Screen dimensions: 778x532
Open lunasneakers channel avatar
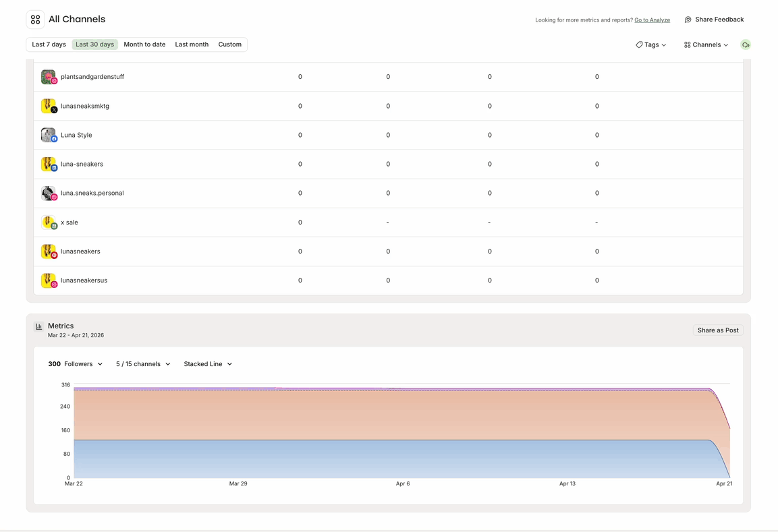49,252
